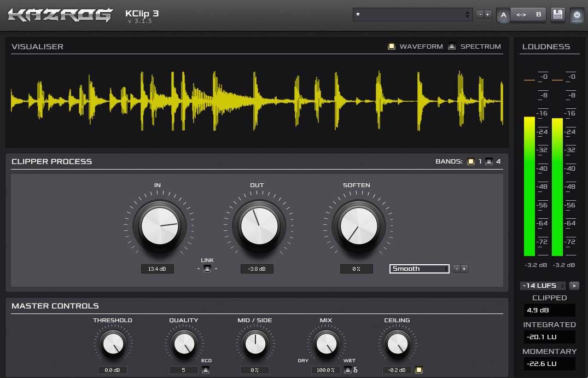
Task: Click the IN gain 13.4 dB value field
Action: point(157,269)
